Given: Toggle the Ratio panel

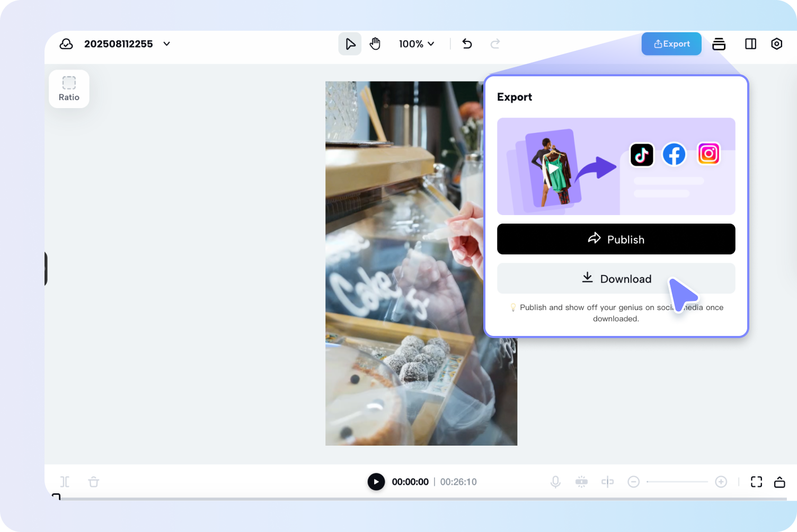Looking at the screenshot, I should click(x=69, y=88).
